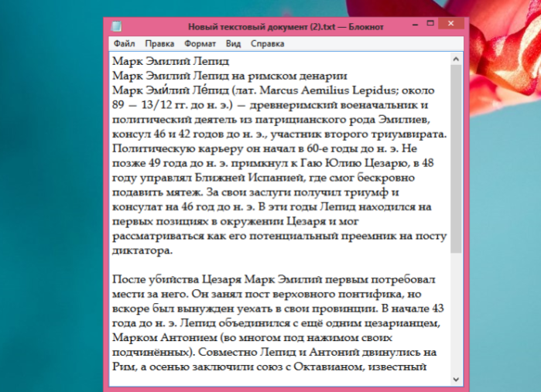Minimize the Блокнот window
The height and width of the screenshot is (392, 541).
(415, 24)
